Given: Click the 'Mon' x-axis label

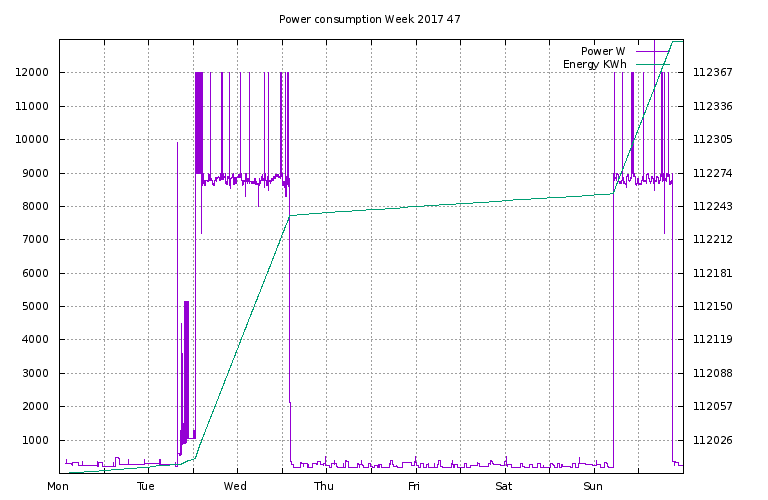Looking at the screenshot, I should [x=58, y=486].
